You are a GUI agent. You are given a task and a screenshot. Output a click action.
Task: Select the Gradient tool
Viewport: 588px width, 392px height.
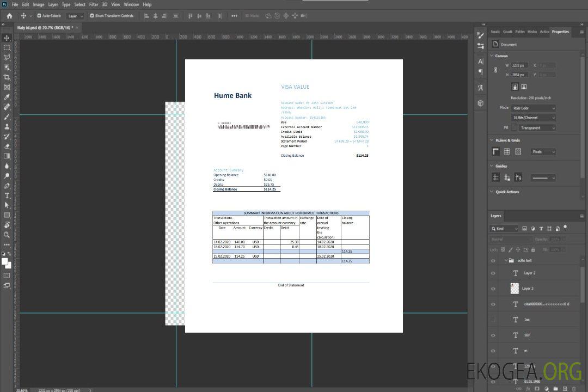pos(7,156)
